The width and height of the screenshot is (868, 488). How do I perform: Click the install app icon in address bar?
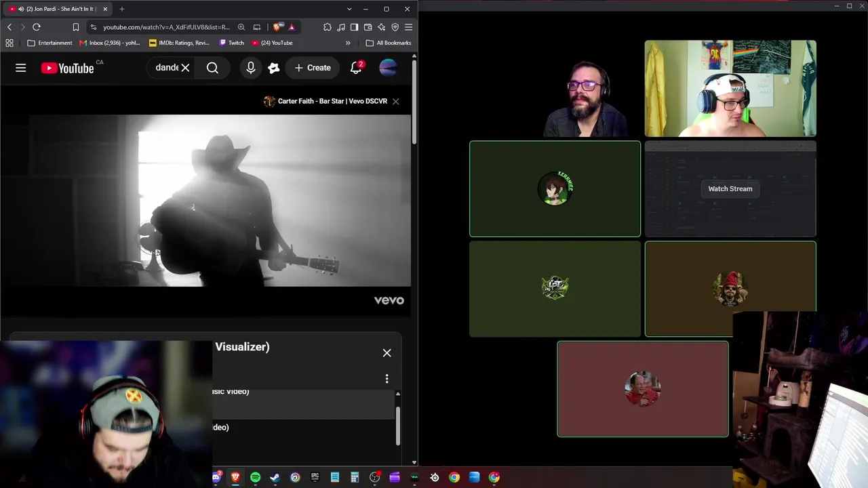pyautogui.click(x=257, y=27)
